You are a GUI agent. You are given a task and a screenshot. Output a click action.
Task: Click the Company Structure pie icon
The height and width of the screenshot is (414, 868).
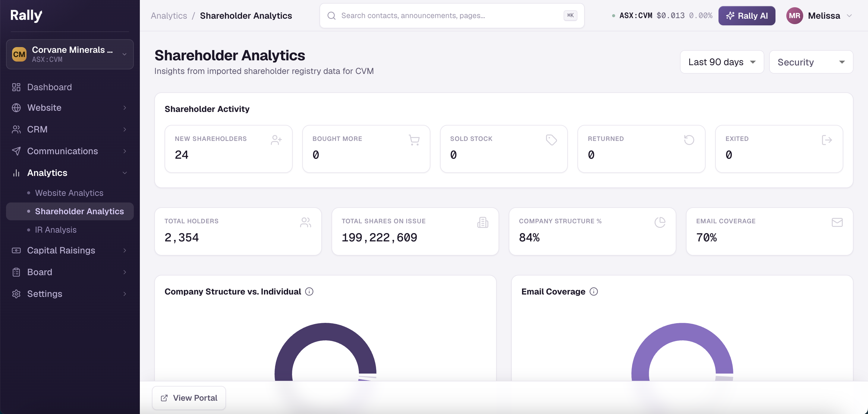tap(660, 222)
